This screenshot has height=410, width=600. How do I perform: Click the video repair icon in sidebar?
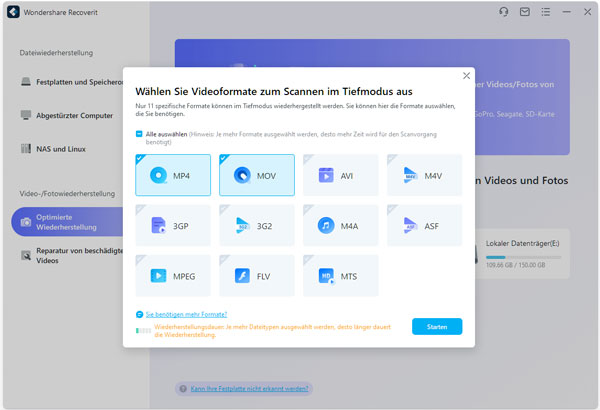pos(26,255)
